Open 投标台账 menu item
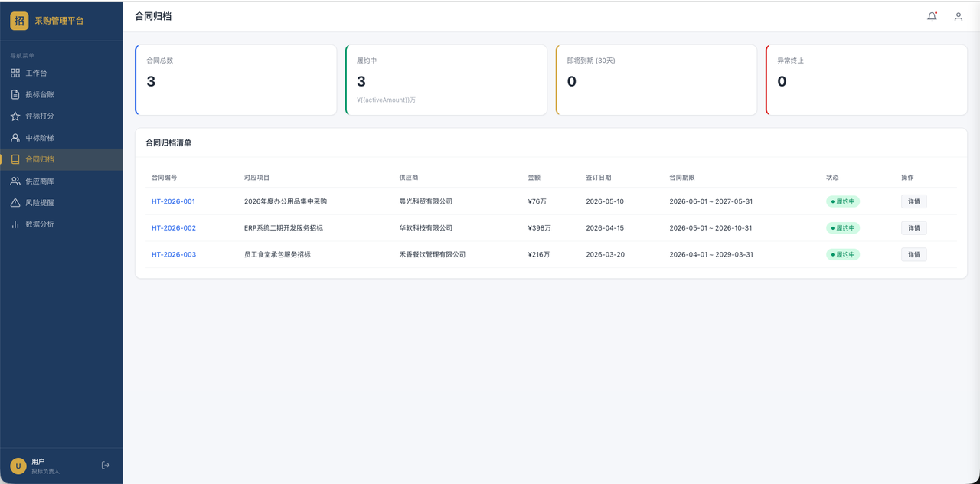980x484 pixels. point(61,94)
